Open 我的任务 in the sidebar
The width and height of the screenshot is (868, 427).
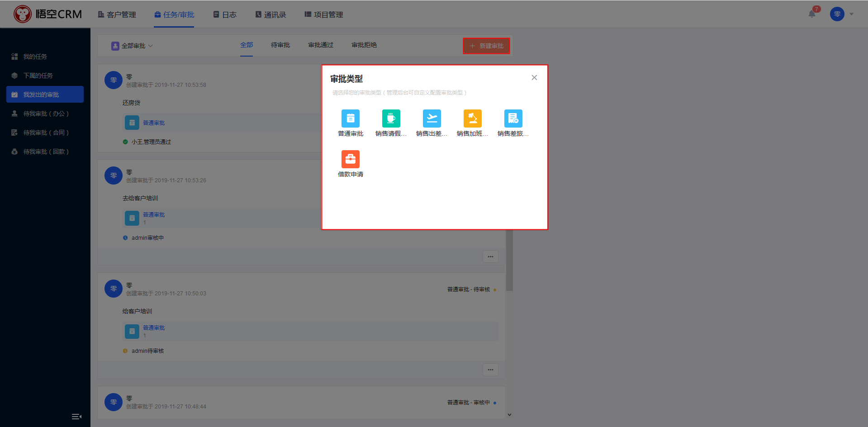click(x=35, y=57)
